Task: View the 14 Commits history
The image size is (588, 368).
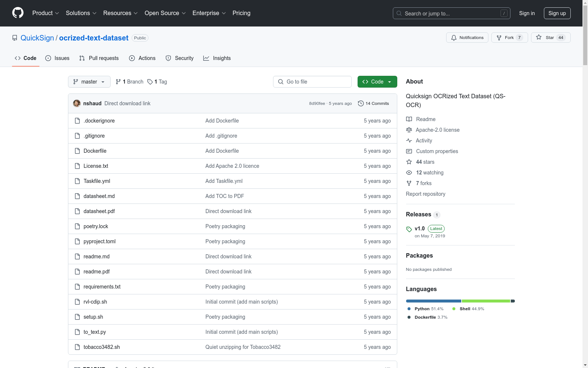Action: click(x=373, y=103)
